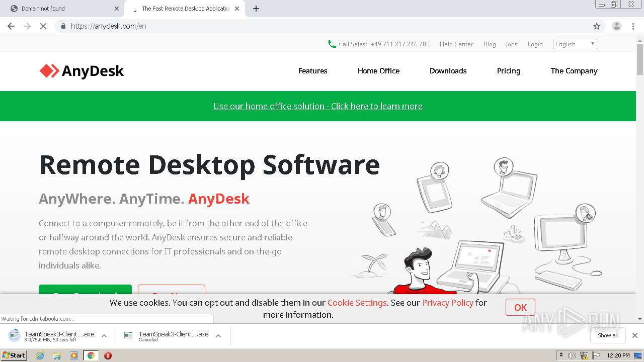
Task: Close the downloads bar
Action: click(634, 335)
